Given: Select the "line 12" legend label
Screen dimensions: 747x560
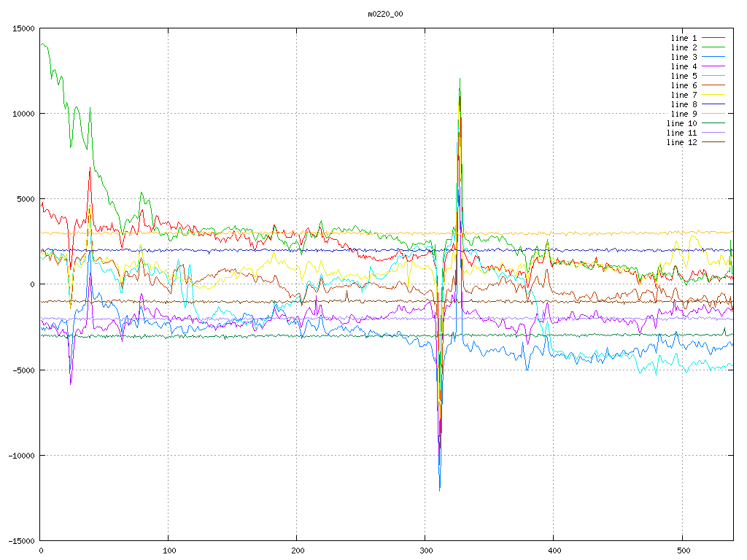Looking at the screenshot, I should 681,142.
